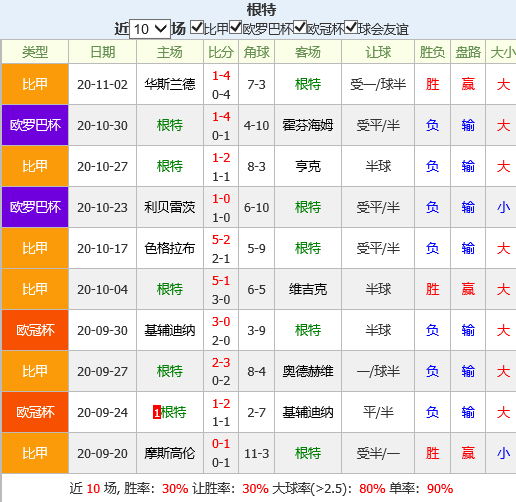516x502 pixels.
Task: Select the purple 欧罗巴杯 cell dated 20-10-30
Action: pyautogui.click(x=35, y=125)
